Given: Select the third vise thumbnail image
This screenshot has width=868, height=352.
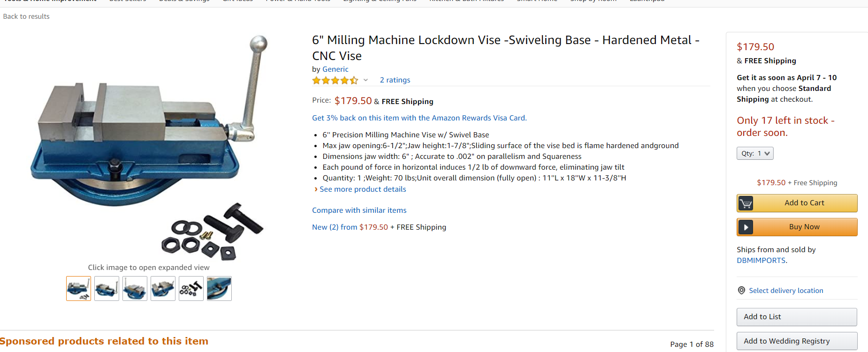Looking at the screenshot, I should [135, 288].
